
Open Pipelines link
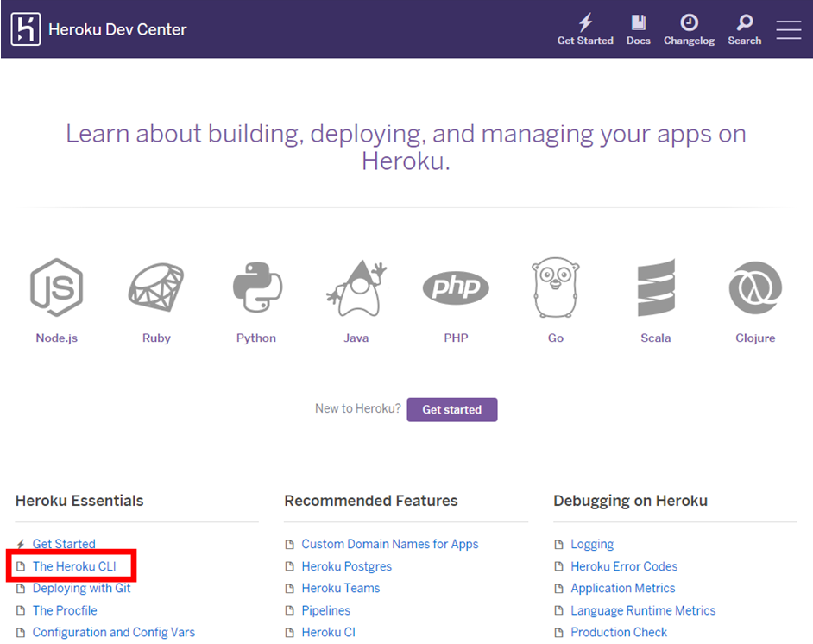coord(325,610)
